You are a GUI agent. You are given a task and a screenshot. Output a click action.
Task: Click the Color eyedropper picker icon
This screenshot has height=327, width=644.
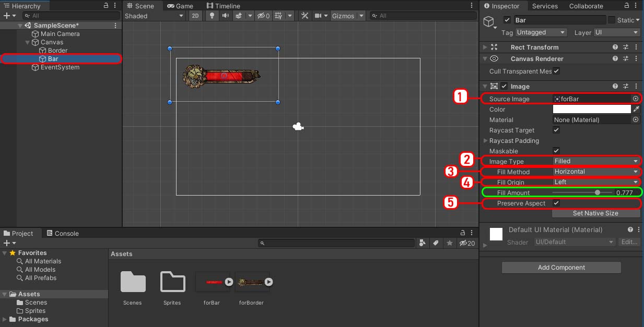coord(636,110)
